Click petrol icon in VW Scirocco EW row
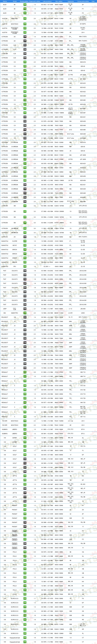 point(25,615)
